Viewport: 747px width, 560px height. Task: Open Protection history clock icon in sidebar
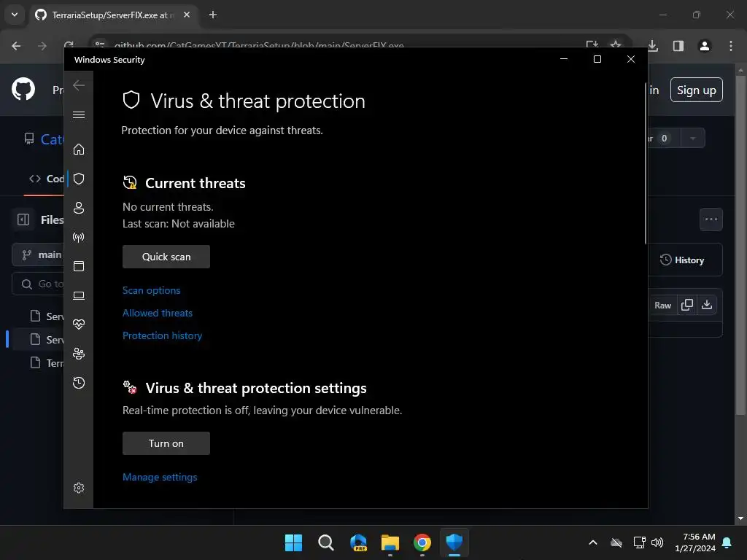coord(79,383)
